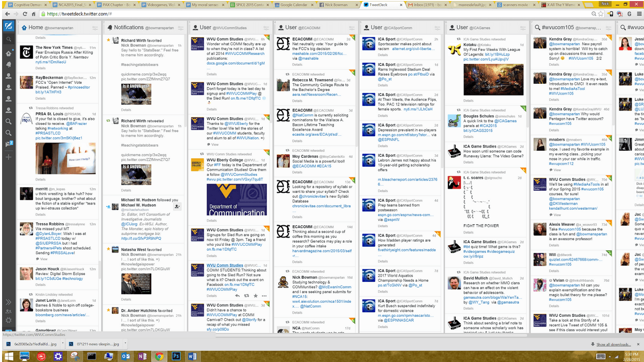Open Photoshop from the Windows taskbar
The width and height of the screenshot is (644, 362).
click(x=176, y=355)
